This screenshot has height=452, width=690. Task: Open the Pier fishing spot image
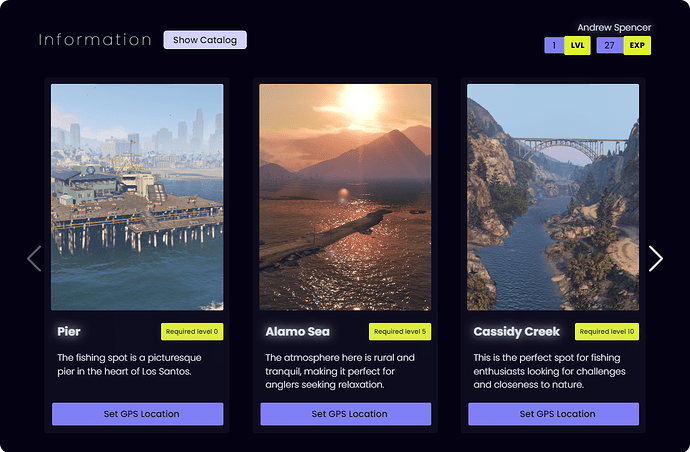pyautogui.click(x=137, y=197)
